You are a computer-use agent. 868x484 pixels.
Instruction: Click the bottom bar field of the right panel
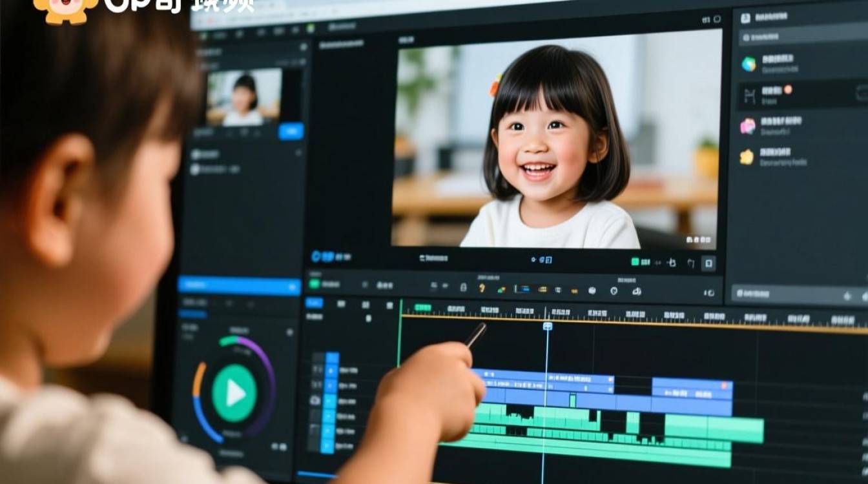pyautogui.click(x=800, y=294)
